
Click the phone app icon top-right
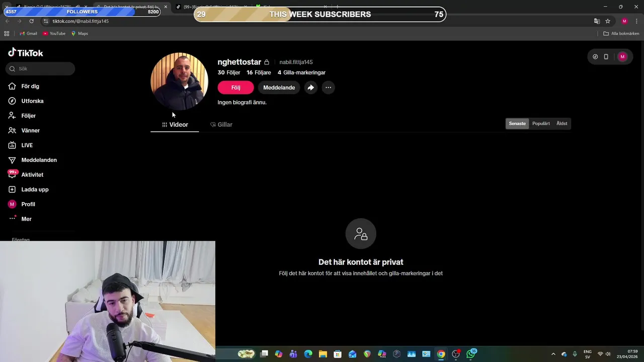point(606,57)
